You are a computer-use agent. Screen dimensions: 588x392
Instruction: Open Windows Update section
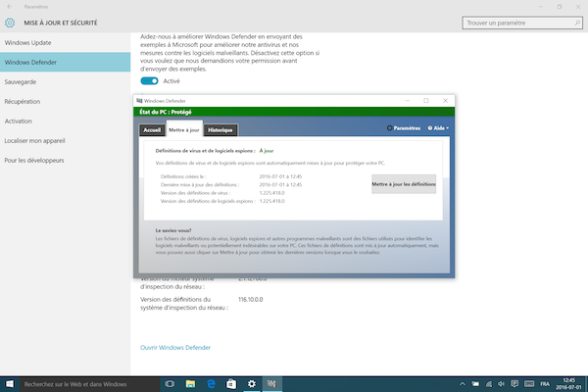(66, 43)
